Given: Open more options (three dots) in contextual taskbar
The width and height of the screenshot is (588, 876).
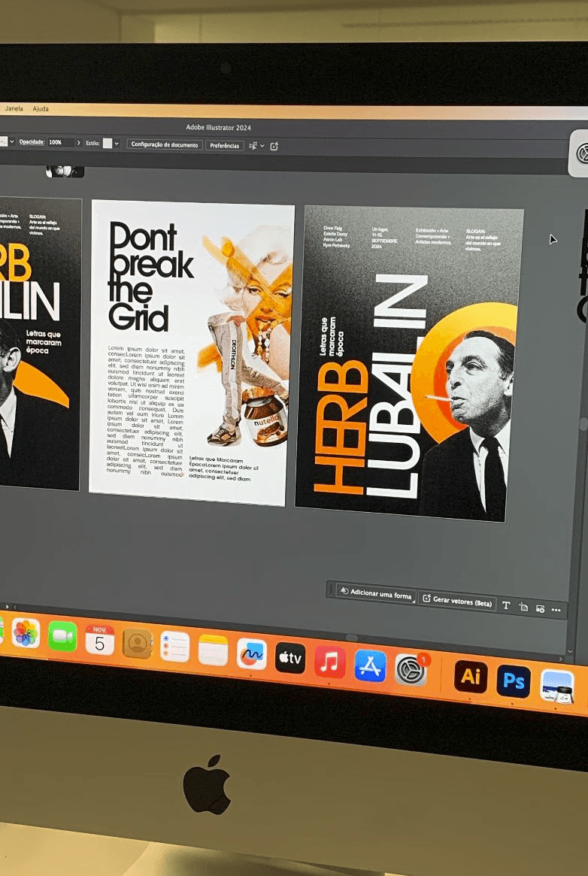Looking at the screenshot, I should 556,610.
